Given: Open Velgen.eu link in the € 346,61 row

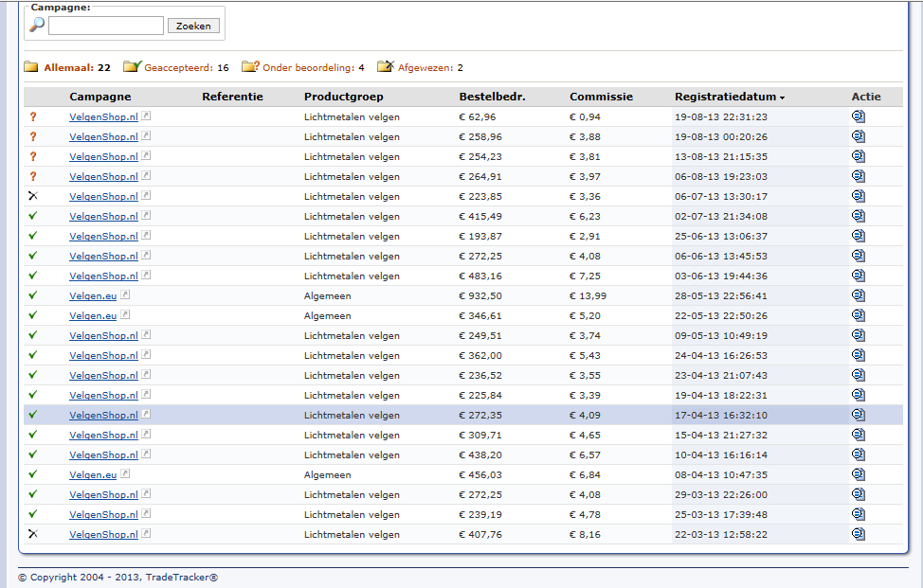Looking at the screenshot, I should point(93,315).
